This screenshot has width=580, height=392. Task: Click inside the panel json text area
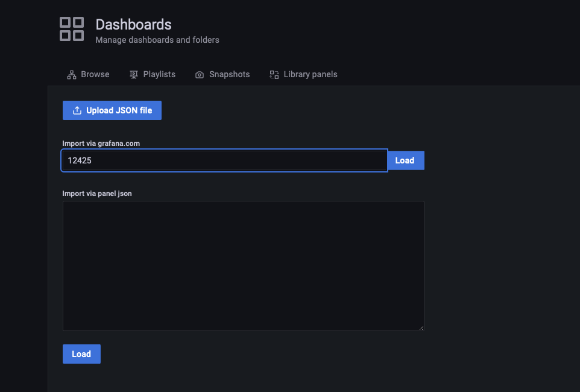[243, 265]
